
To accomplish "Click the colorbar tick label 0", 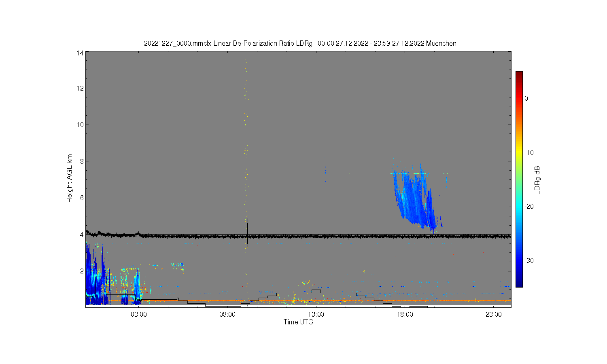I will [x=526, y=98].
